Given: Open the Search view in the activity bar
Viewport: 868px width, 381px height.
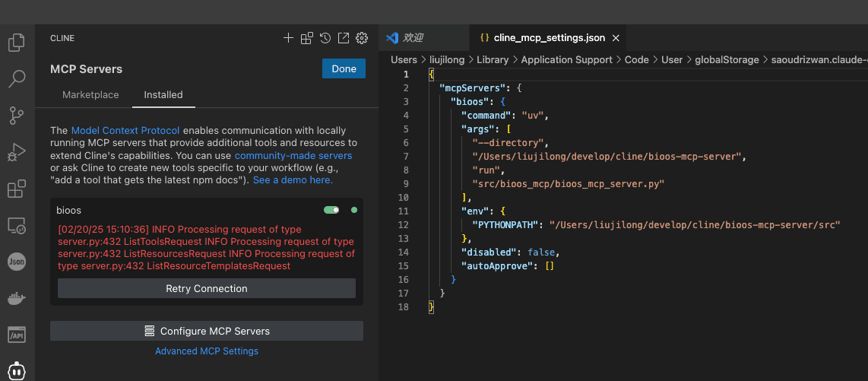Looking at the screenshot, I should 17,78.
